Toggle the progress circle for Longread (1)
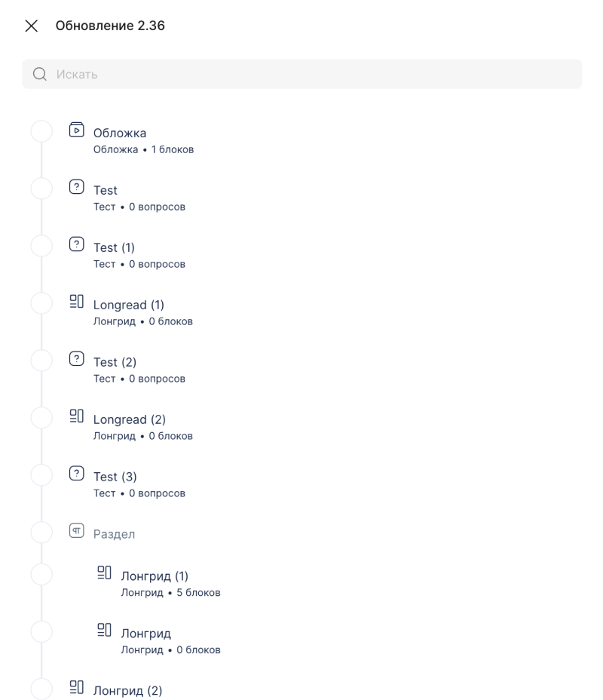603x700 pixels. coord(41,303)
